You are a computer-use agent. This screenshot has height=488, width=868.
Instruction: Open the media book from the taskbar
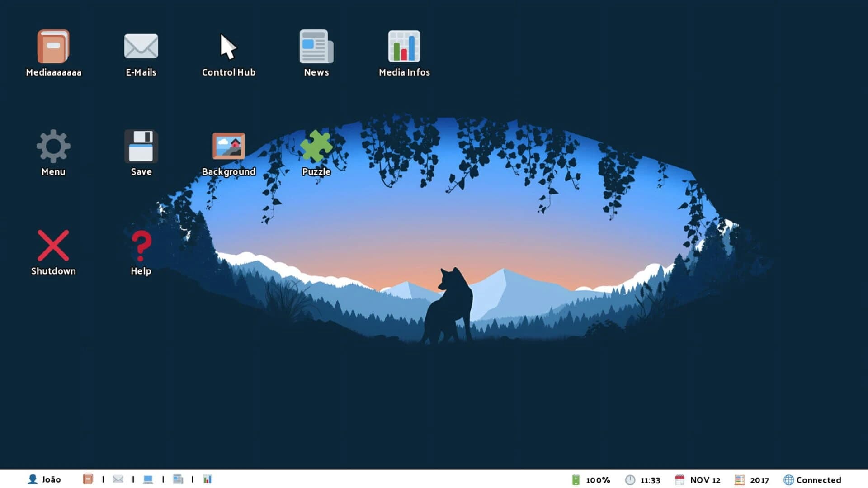pyautogui.click(x=88, y=479)
